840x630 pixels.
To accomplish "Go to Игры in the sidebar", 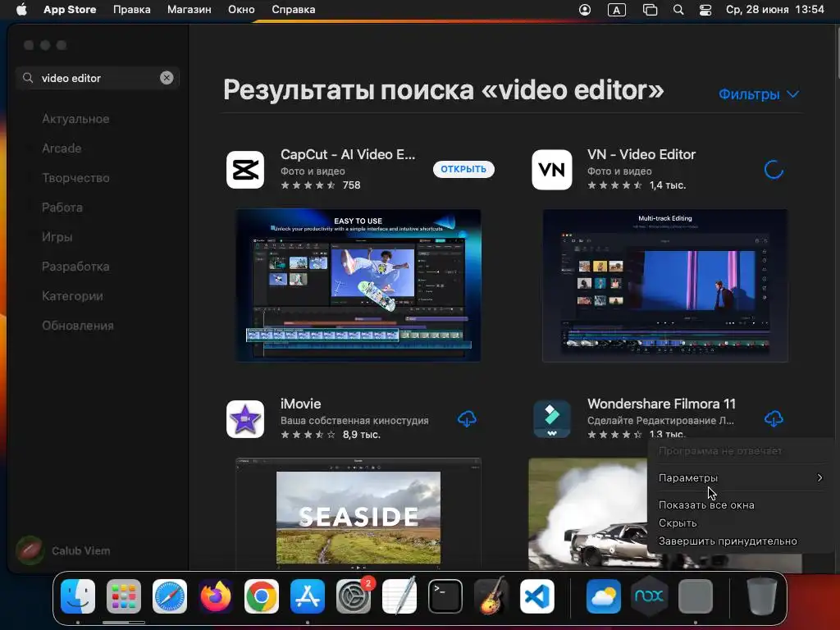I will click(x=57, y=237).
